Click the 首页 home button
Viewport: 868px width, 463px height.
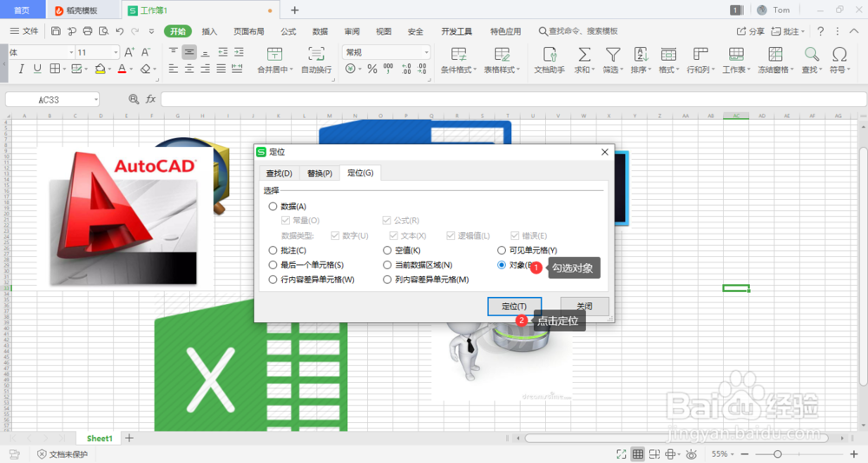tap(22, 10)
